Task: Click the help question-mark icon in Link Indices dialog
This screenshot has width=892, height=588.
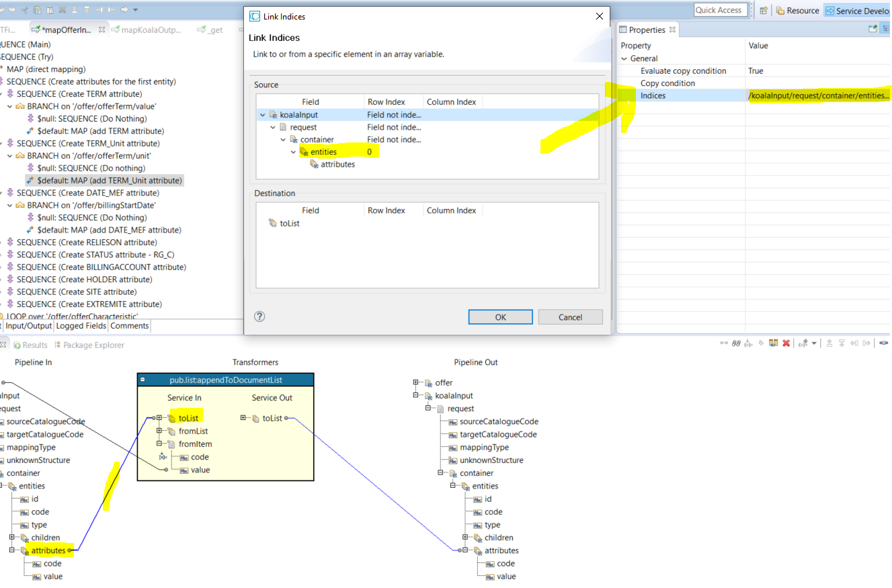Action: (x=259, y=316)
